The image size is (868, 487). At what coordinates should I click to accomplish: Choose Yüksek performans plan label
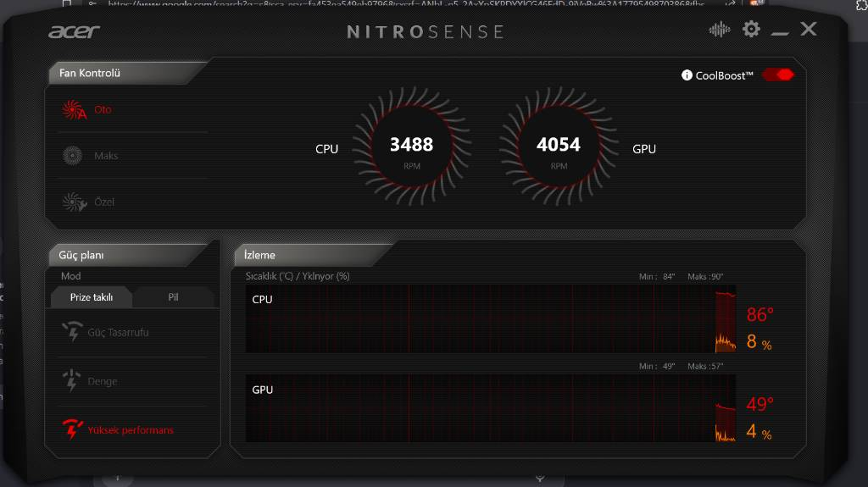pos(131,430)
